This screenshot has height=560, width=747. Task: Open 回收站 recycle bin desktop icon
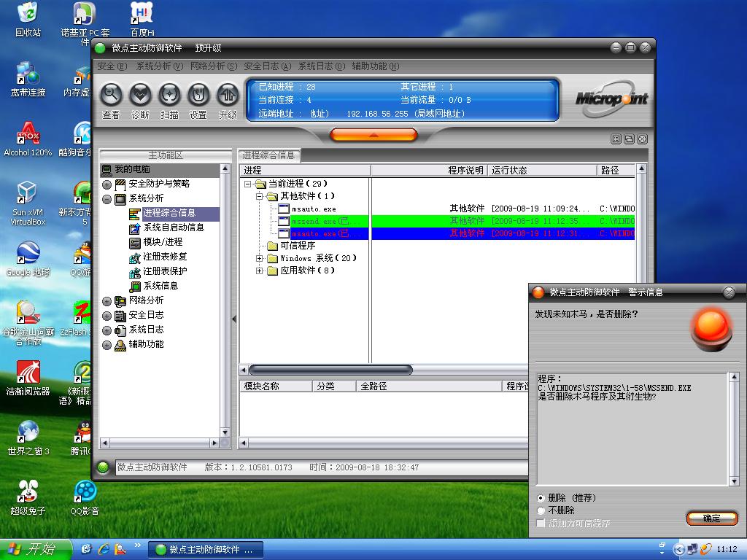[28, 19]
